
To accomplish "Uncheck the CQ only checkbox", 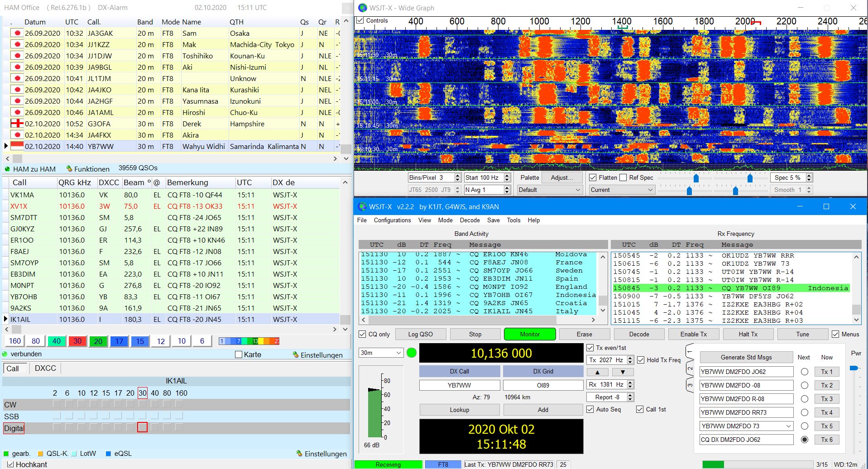I will coord(362,334).
